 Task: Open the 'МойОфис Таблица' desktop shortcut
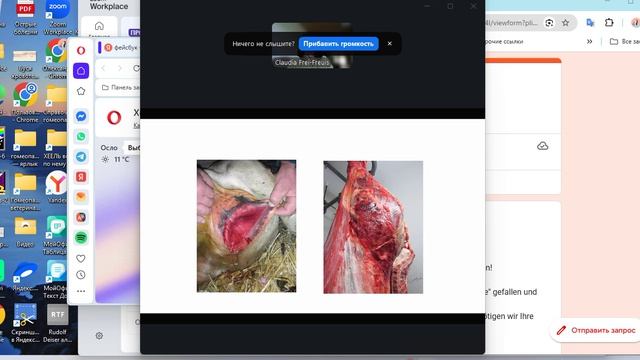coord(57,236)
